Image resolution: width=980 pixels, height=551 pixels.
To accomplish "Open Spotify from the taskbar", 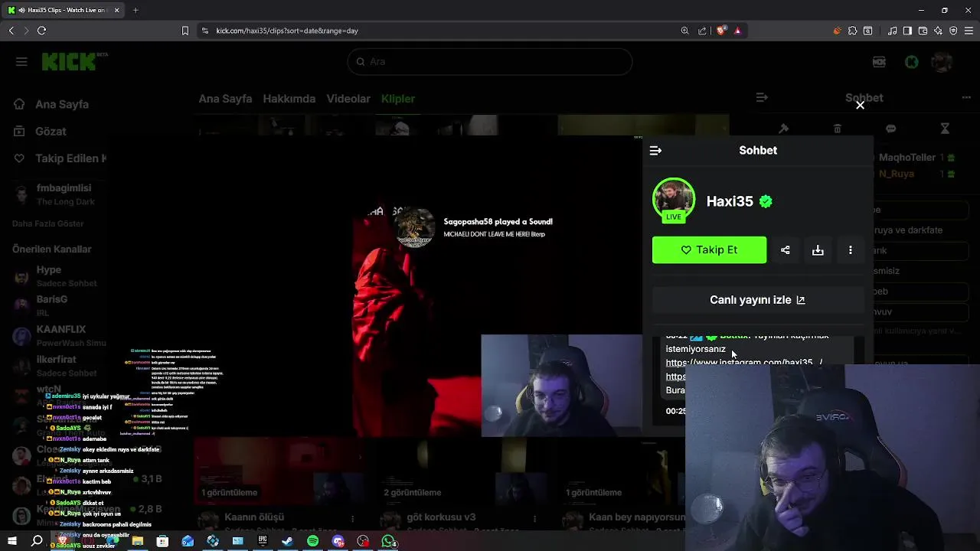I will (312, 541).
